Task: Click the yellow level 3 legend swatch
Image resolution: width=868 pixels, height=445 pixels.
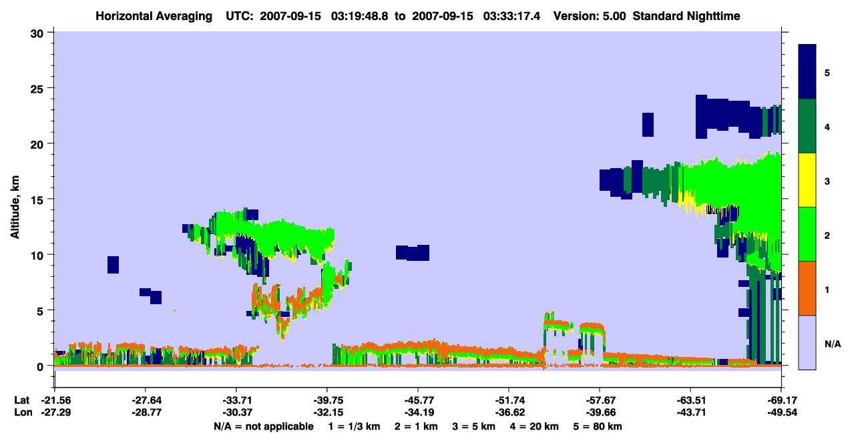Action: click(807, 180)
